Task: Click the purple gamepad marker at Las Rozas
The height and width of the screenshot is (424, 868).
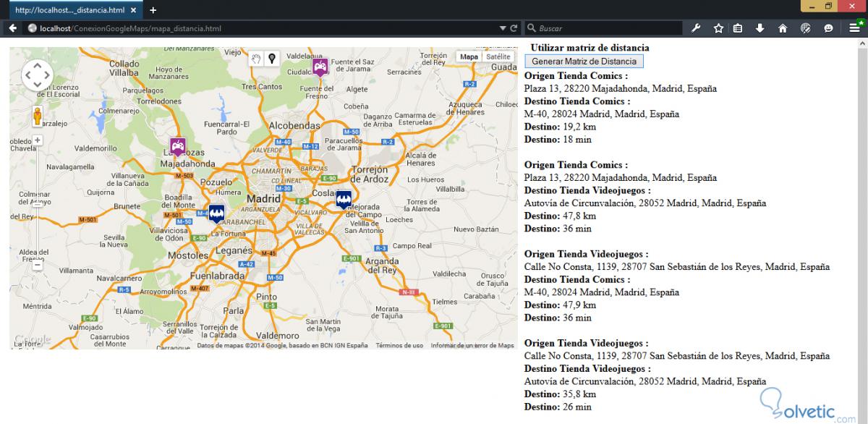Action: [x=177, y=147]
